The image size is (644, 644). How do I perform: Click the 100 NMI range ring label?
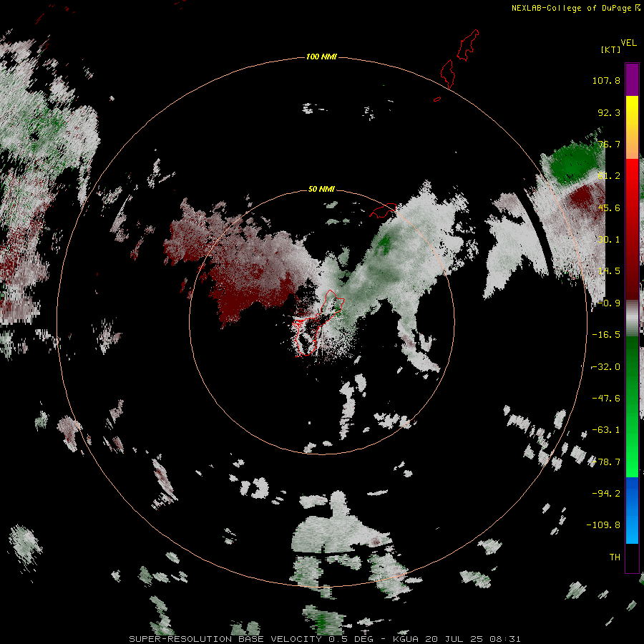tap(321, 57)
